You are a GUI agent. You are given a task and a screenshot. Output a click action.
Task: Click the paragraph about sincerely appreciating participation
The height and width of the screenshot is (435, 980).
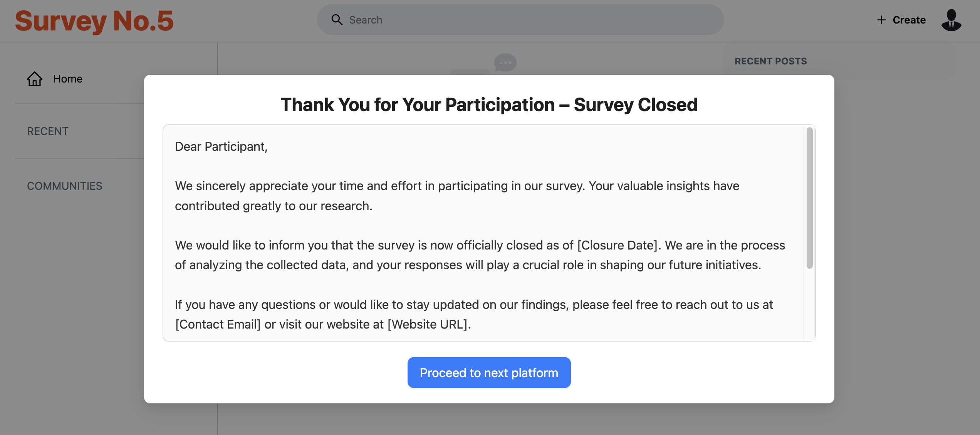(x=457, y=196)
